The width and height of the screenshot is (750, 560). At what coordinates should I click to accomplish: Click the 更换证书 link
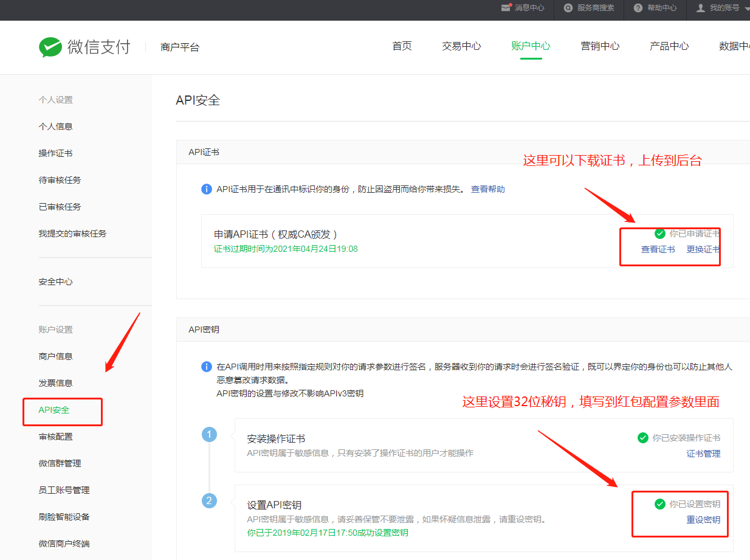[703, 249]
